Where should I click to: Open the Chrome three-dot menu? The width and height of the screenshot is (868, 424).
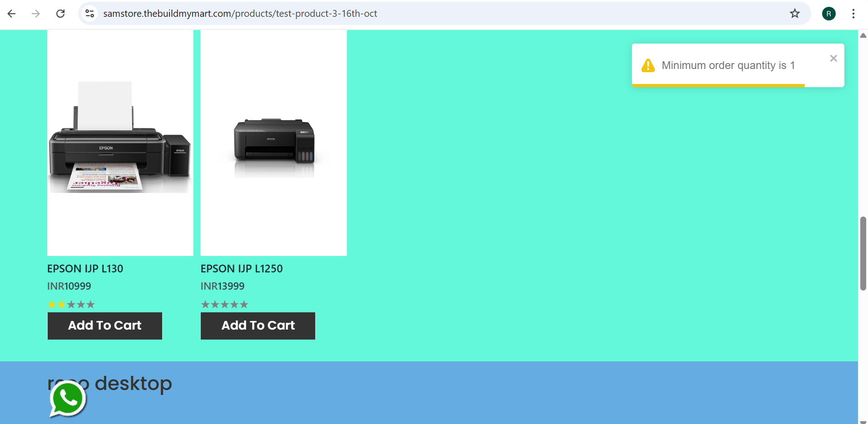click(853, 14)
